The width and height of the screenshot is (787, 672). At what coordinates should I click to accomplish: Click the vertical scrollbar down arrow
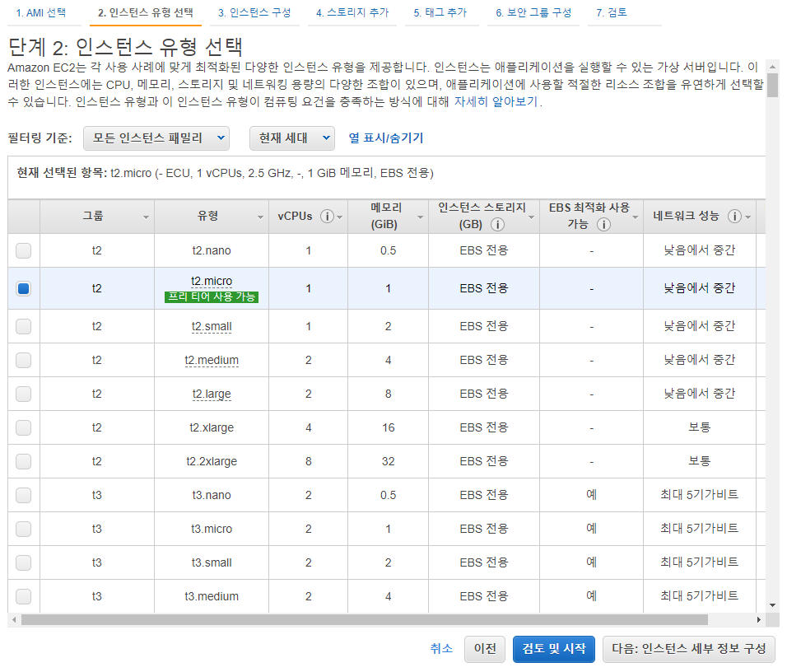click(x=772, y=605)
